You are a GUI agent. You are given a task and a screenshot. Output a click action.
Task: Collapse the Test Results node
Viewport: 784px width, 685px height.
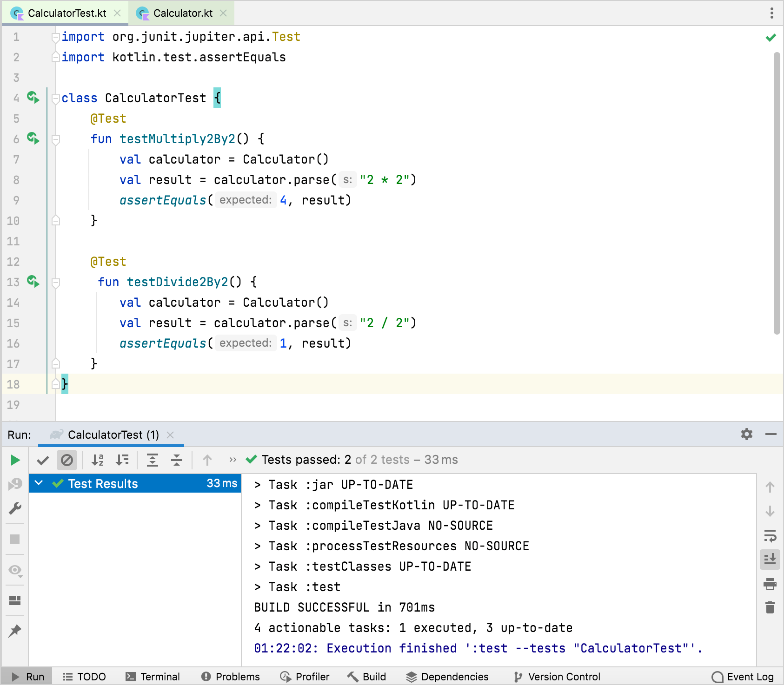pos(39,484)
